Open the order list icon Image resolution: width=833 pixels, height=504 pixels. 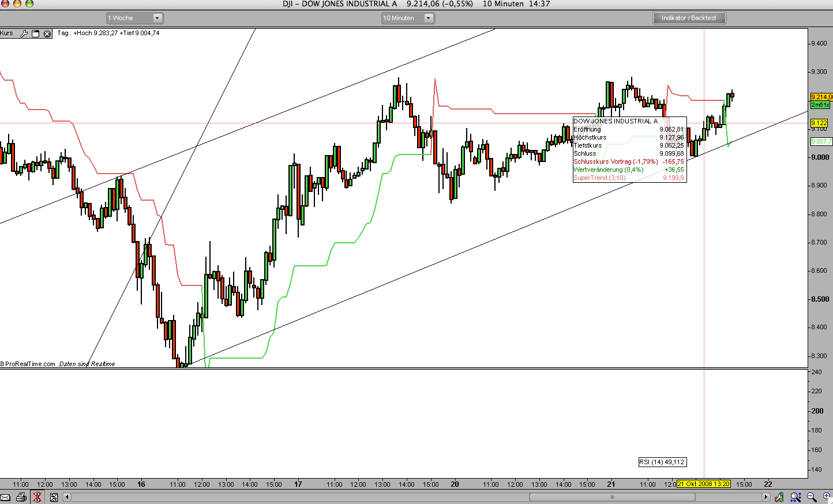pos(54,497)
